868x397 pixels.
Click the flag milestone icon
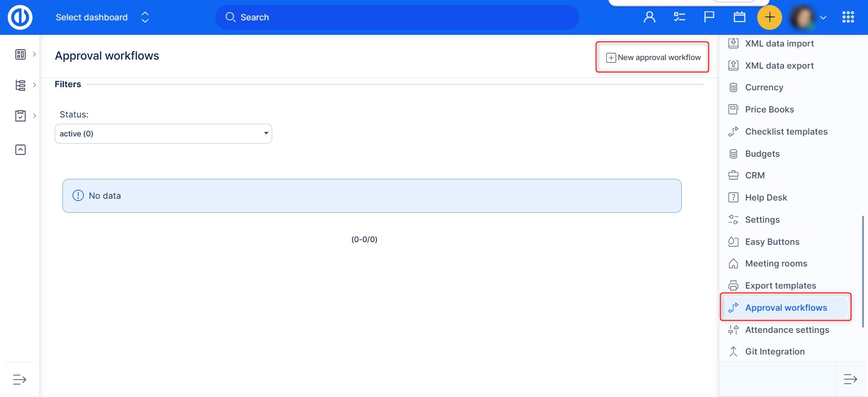[x=709, y=17]
